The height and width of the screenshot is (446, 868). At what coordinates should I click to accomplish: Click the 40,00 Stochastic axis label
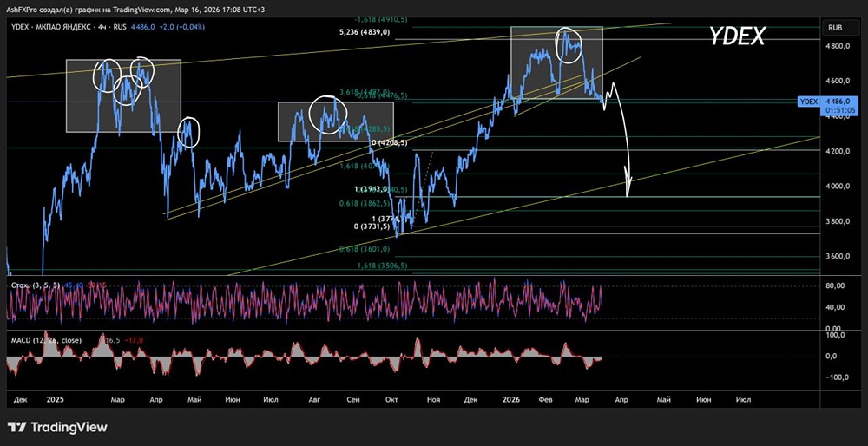[x=835, y=308]
